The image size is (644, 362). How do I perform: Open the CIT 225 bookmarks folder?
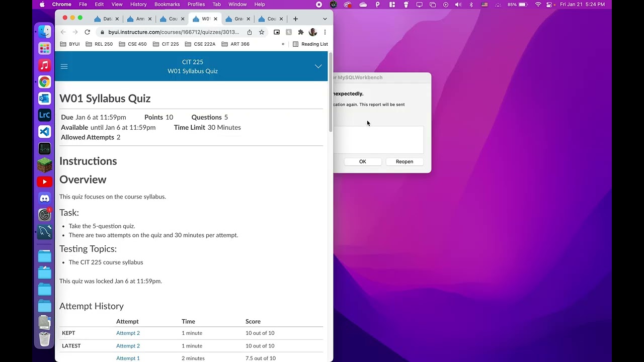[x=166, y=44]
